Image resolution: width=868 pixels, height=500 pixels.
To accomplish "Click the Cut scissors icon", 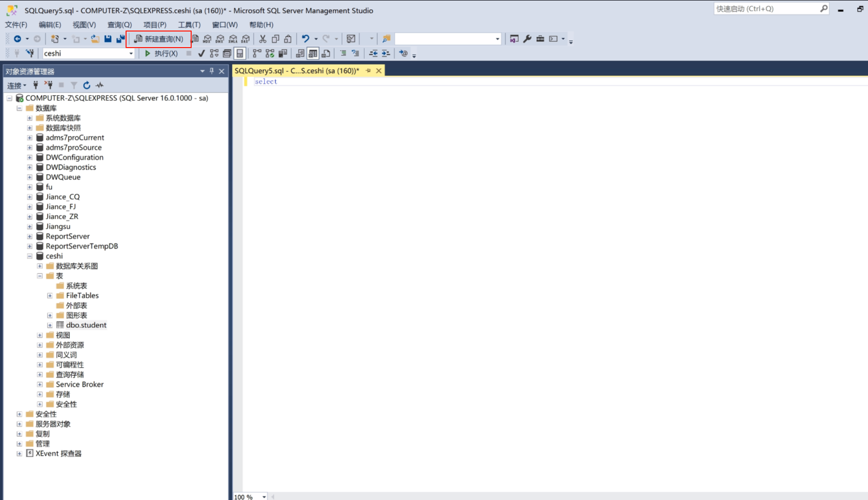I will click(x=262, y=39).
